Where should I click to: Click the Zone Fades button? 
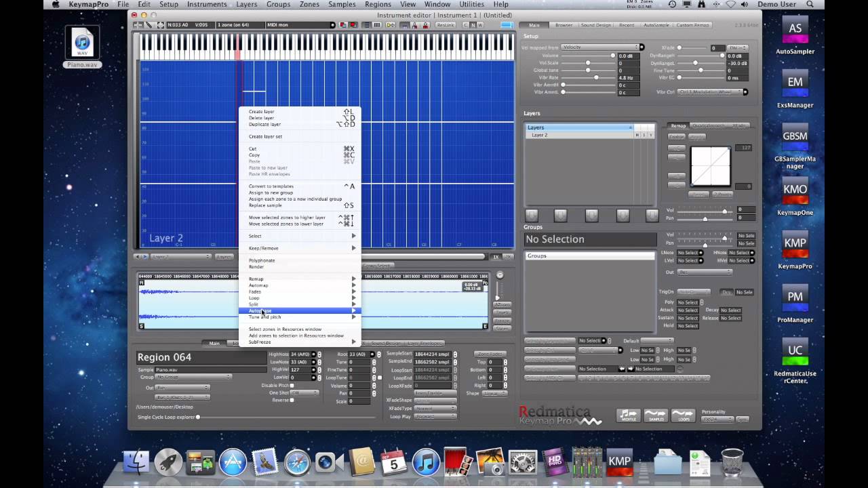tap(490, 354)
